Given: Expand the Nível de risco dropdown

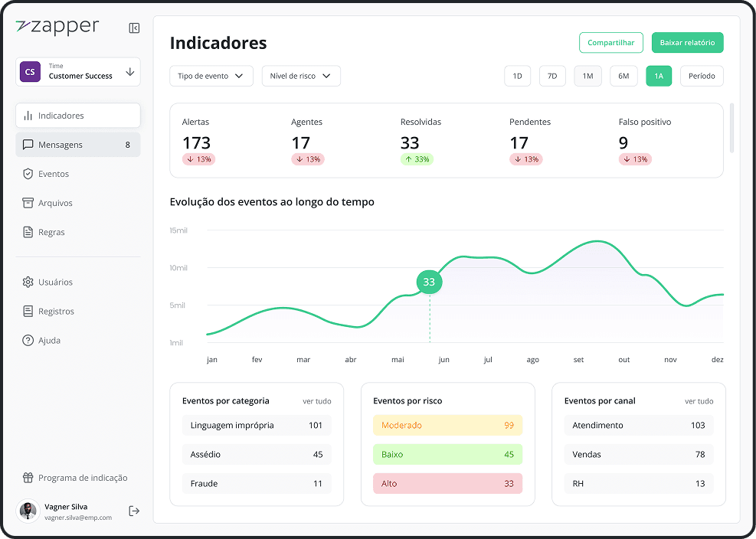Looking at the screenshot, I should (301, 76).
